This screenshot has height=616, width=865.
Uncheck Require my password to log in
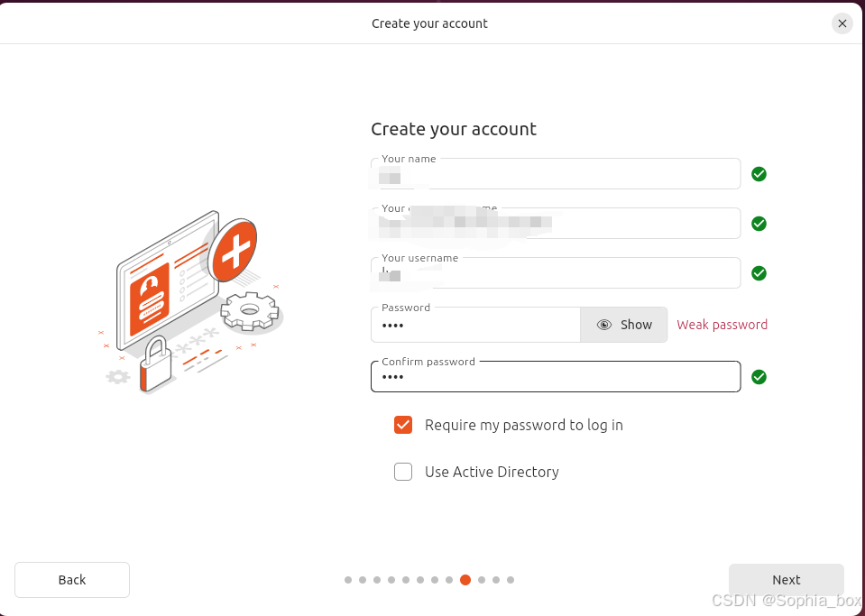(x=403, y=425)
